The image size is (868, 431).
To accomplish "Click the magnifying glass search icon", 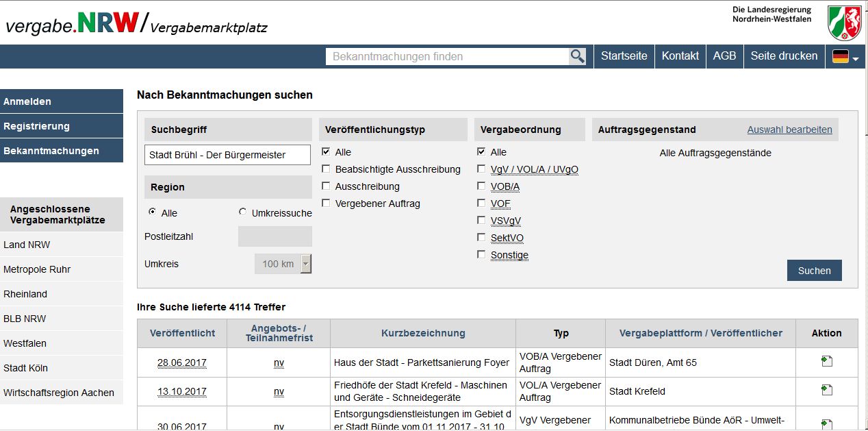I will click(578, 56).
